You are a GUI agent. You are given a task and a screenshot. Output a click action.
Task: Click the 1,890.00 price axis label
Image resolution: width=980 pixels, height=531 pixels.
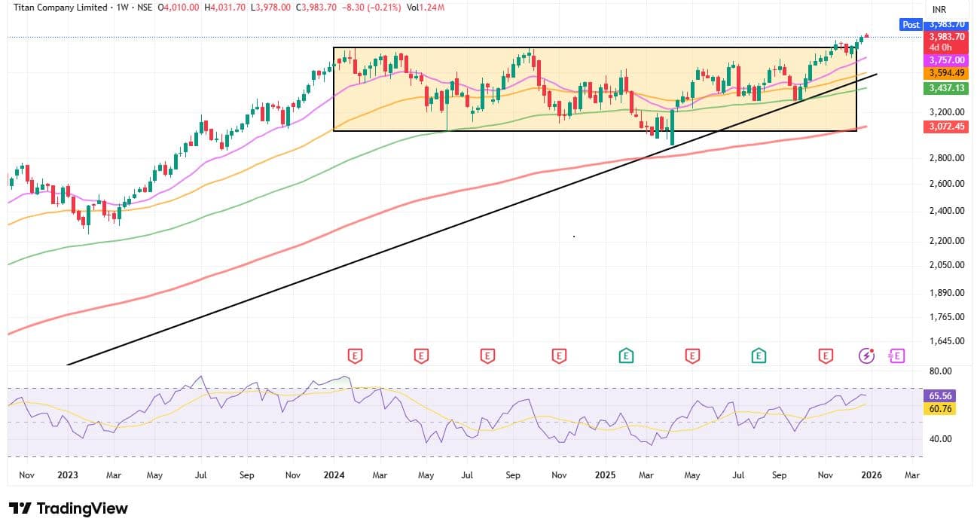coord(948,293)
